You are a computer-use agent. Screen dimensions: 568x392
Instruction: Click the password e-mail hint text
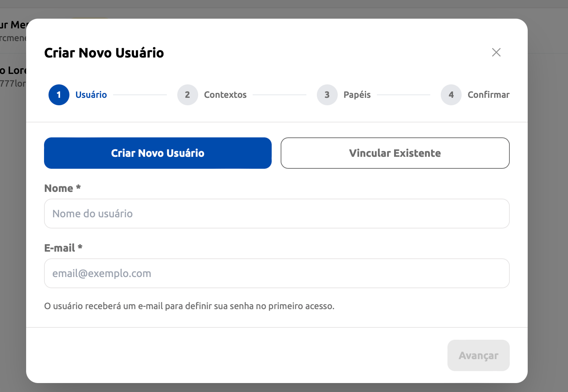189,306
